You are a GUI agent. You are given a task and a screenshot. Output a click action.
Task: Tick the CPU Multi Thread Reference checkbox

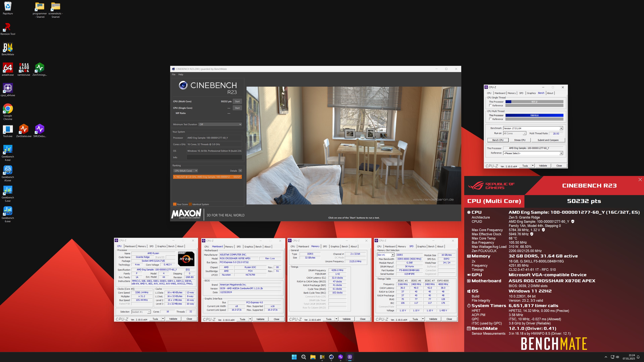pyautogui.click(x=491, y=119)
